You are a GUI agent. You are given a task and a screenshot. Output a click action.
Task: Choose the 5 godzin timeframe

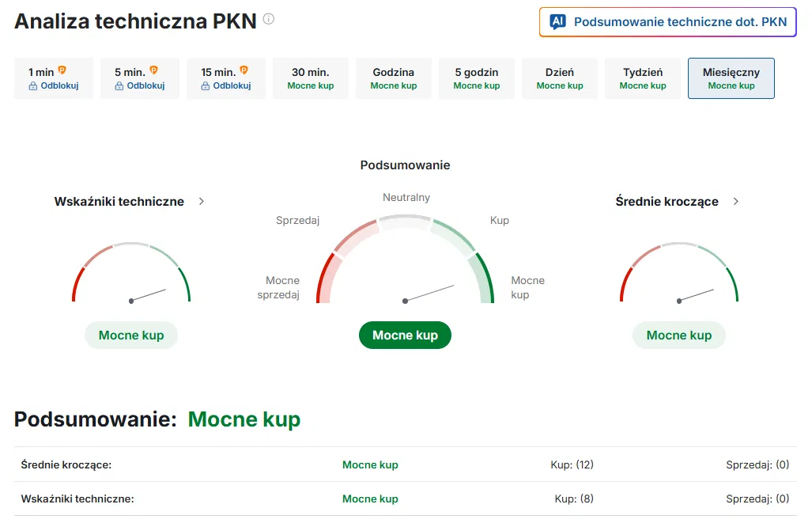coord(477,78)
